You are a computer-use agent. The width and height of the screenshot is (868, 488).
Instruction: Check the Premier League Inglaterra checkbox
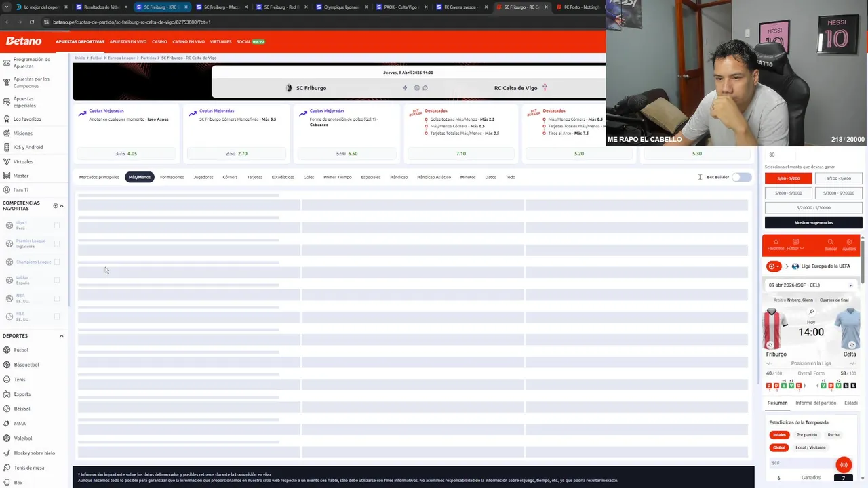57,243
